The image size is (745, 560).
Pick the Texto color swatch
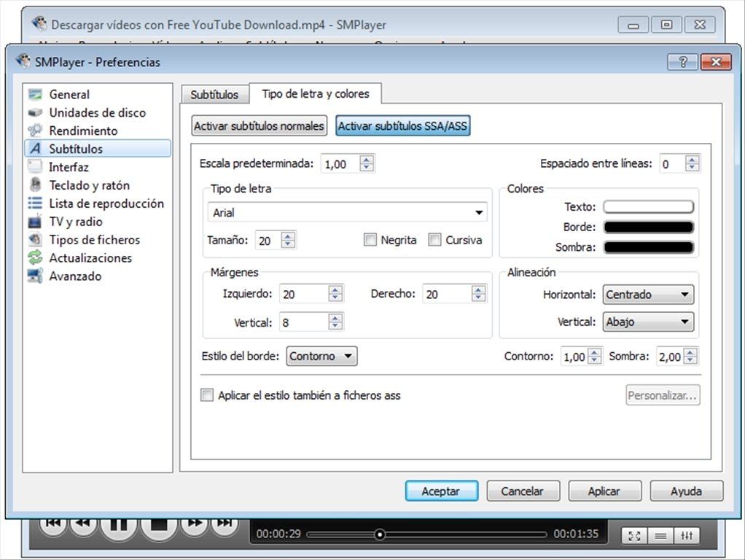pyautogui.click(x=649, y=207)
